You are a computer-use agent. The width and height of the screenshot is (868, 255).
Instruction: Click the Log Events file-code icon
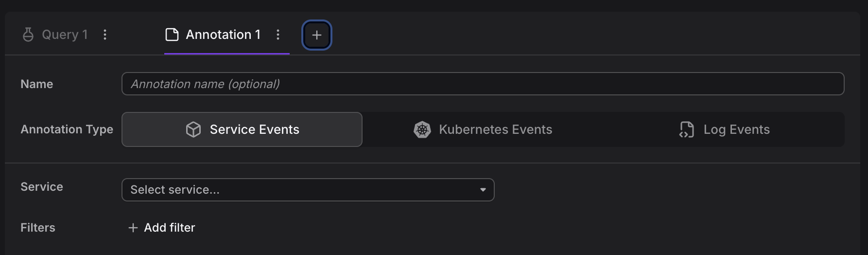click(x=687, y=129)
